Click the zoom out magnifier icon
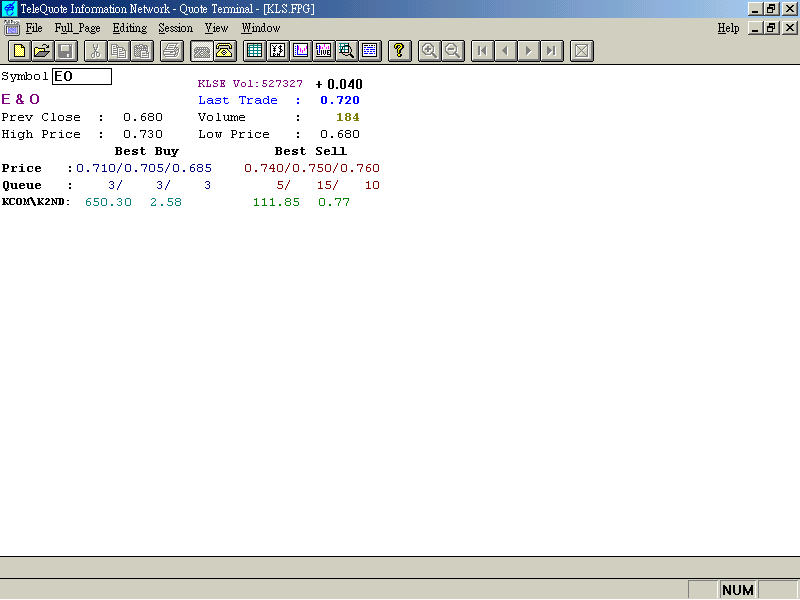Screen dimensions: 800x600 click(453, 51)
